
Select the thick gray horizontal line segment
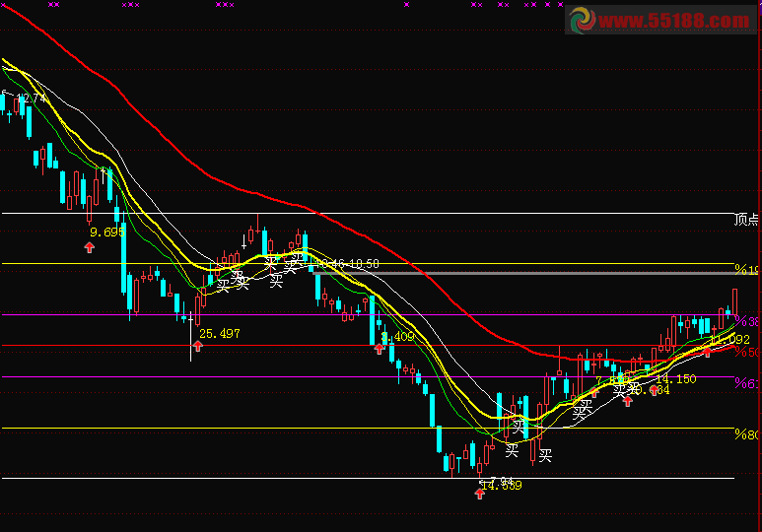pos(536,274)
